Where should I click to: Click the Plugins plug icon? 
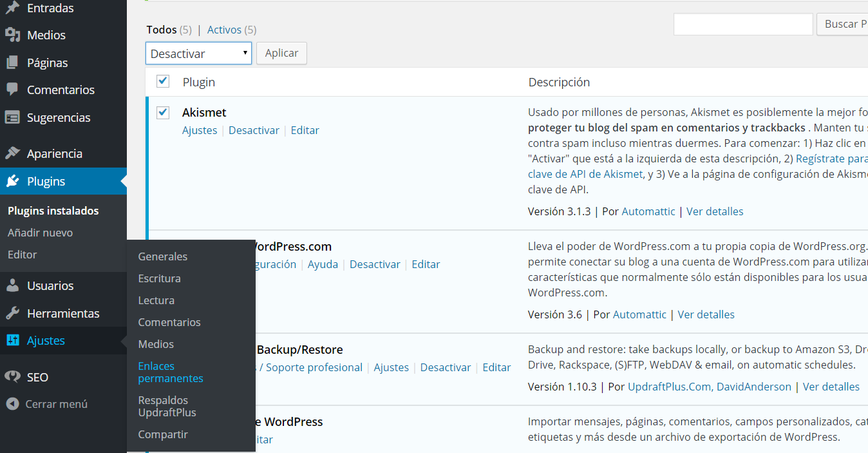(12, 181)
